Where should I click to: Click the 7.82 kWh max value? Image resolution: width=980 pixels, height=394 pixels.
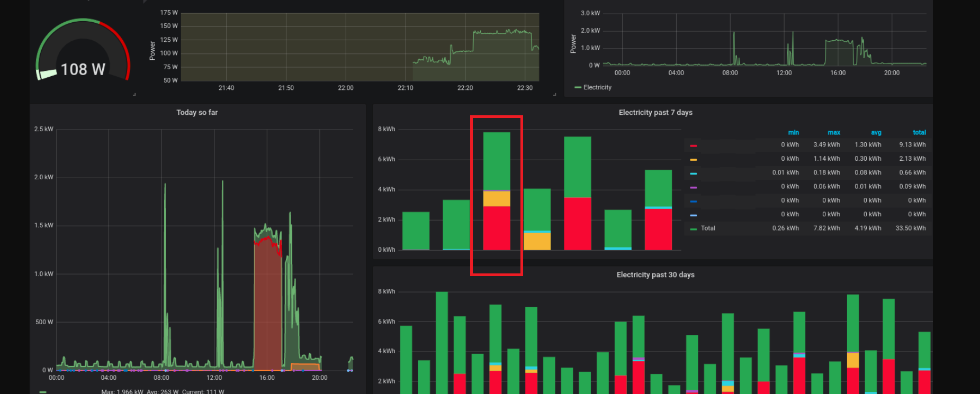click(827, 228)
